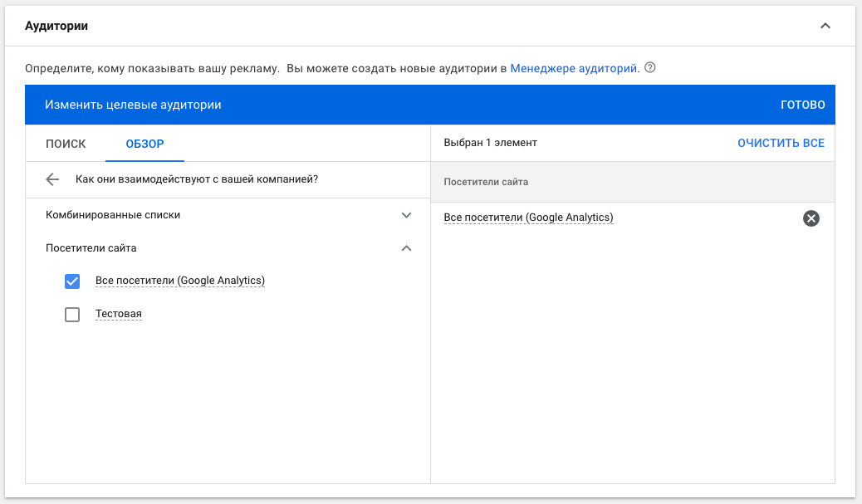
Task: Click the Тестовая audience label
Action: 119,314
